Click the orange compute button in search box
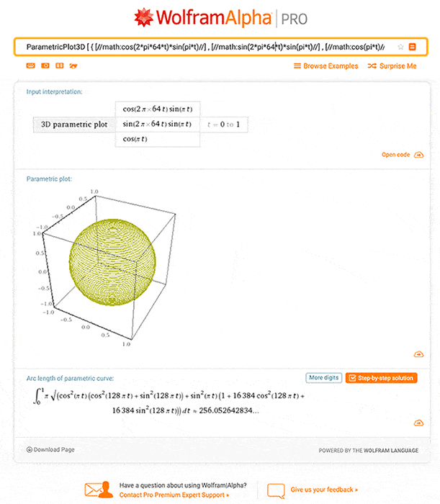This screenshot has height=504, width=440. tap(412, 47)
